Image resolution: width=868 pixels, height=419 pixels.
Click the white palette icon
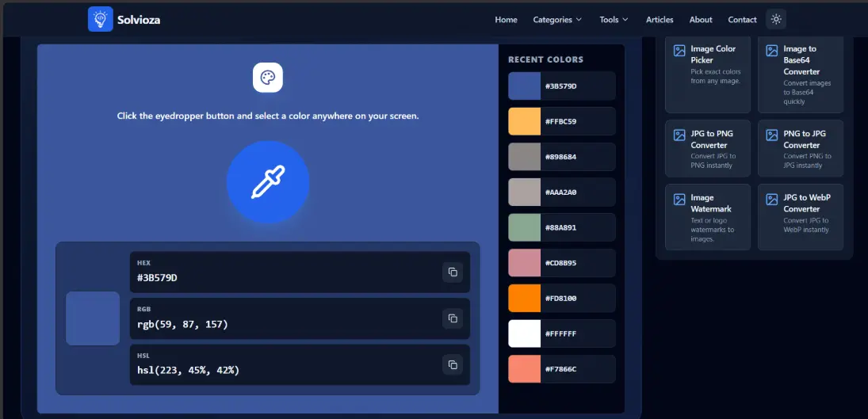pyautogui.click(x=268, y=78)
